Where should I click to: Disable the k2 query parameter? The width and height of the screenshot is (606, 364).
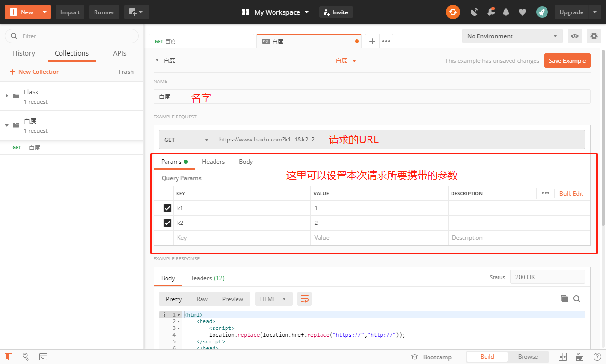point(167,223)
